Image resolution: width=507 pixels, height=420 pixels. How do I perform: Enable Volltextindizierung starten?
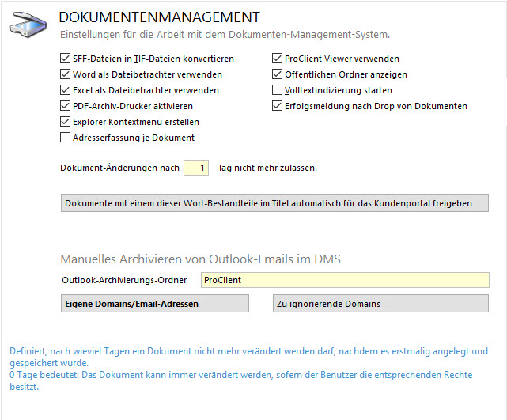[x=278, y=90]
